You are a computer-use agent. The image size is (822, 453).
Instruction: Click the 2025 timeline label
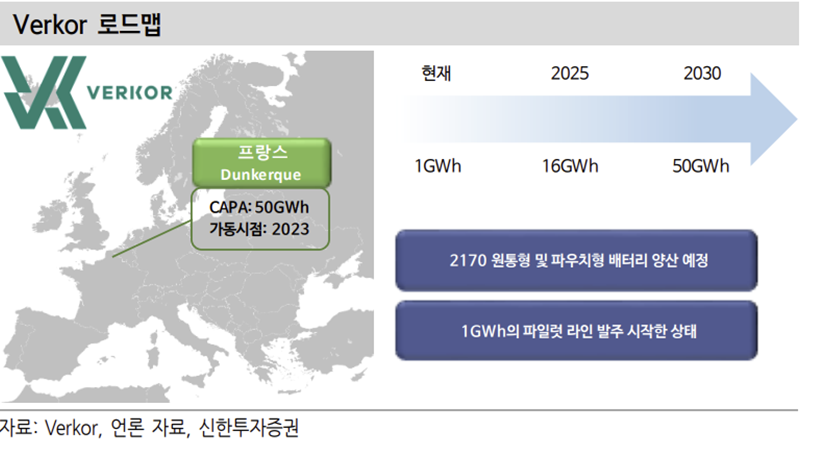coord(570,73)
